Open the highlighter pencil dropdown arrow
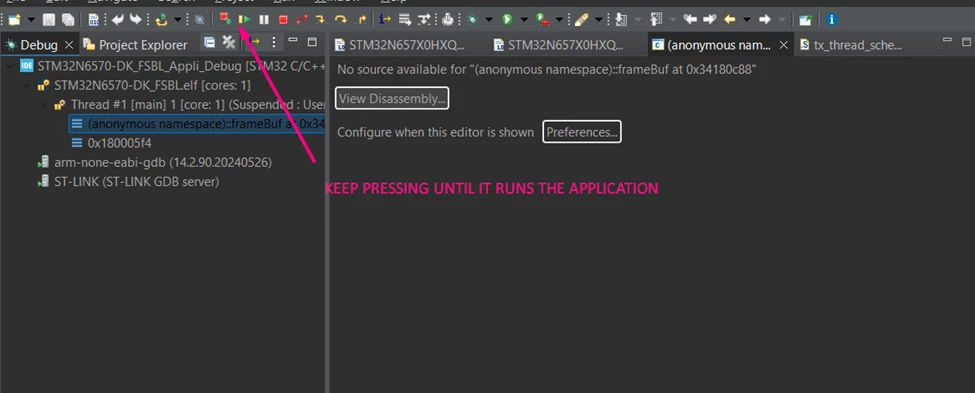 pos(598,20)
